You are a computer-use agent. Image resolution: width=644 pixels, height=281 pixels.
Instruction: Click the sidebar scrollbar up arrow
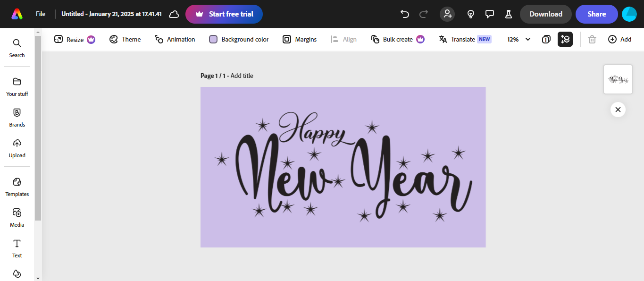(x=38, y=32)
